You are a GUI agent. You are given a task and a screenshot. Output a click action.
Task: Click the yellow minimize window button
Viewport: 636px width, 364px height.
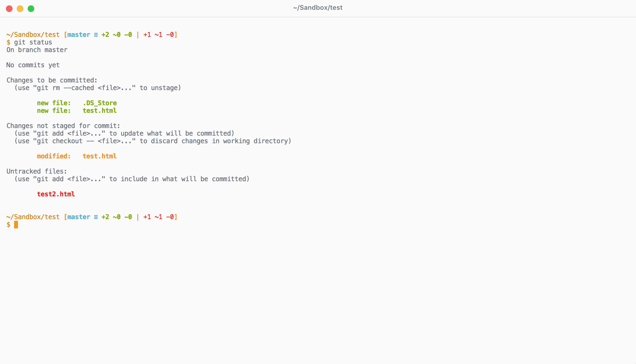(x=20, y=9)
